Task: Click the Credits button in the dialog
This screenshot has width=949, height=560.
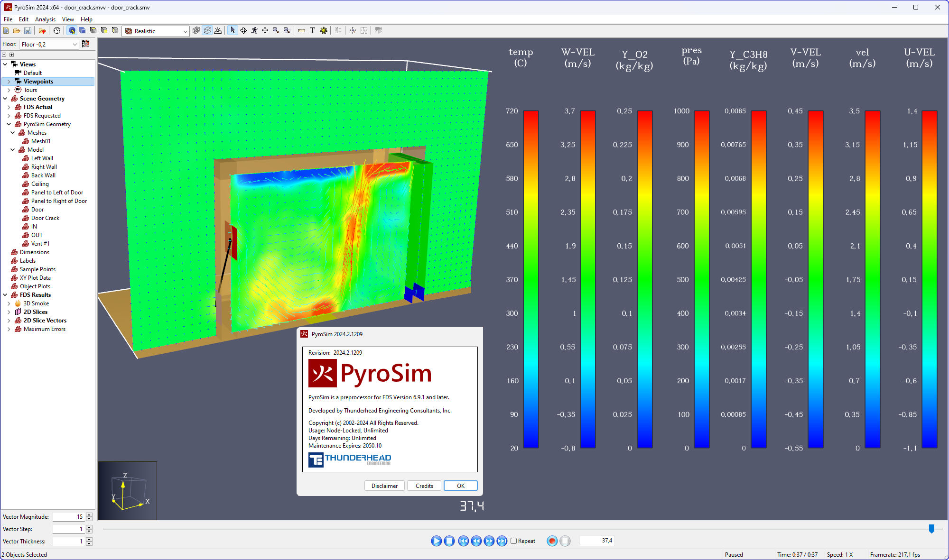Action: click(x=424, y=486)
